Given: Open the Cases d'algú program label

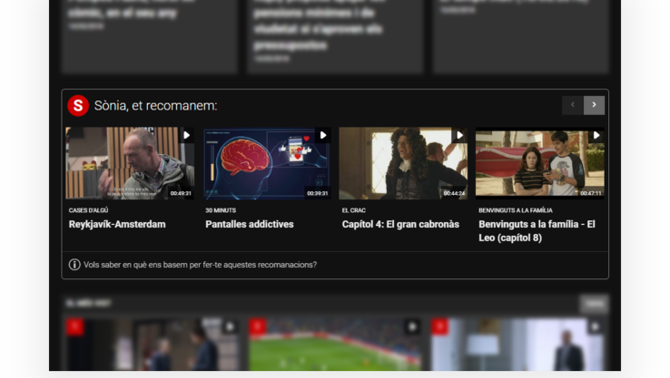Looking at the screenshot, I should (88, 210).
